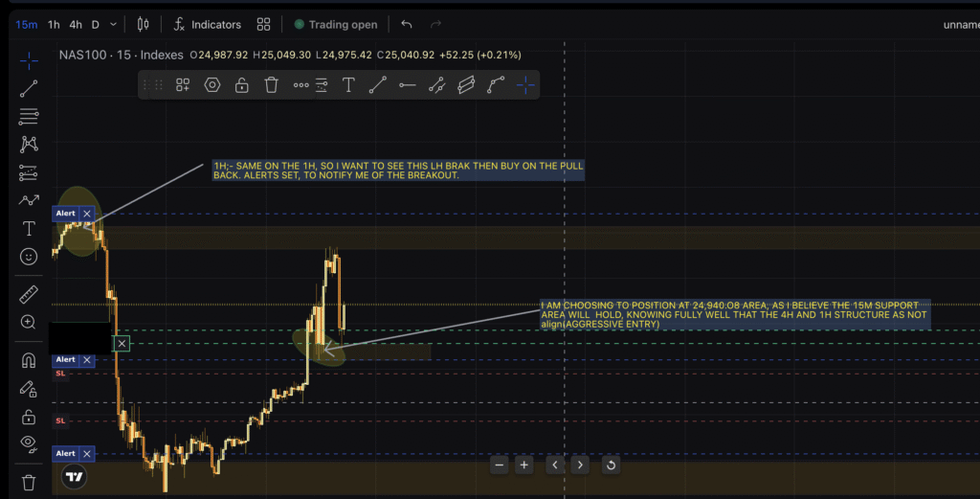Toggle hide all drawings eye icon
The height and width of the screenshot is (499, 980).
[x=29, y=442]
